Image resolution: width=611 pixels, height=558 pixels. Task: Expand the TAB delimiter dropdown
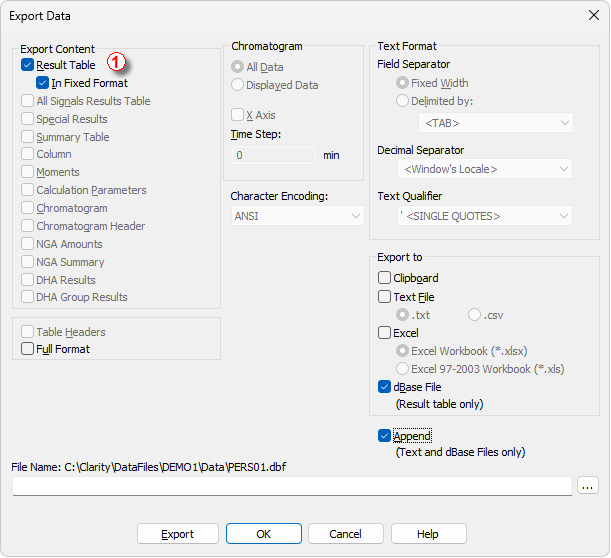(496, 123)
